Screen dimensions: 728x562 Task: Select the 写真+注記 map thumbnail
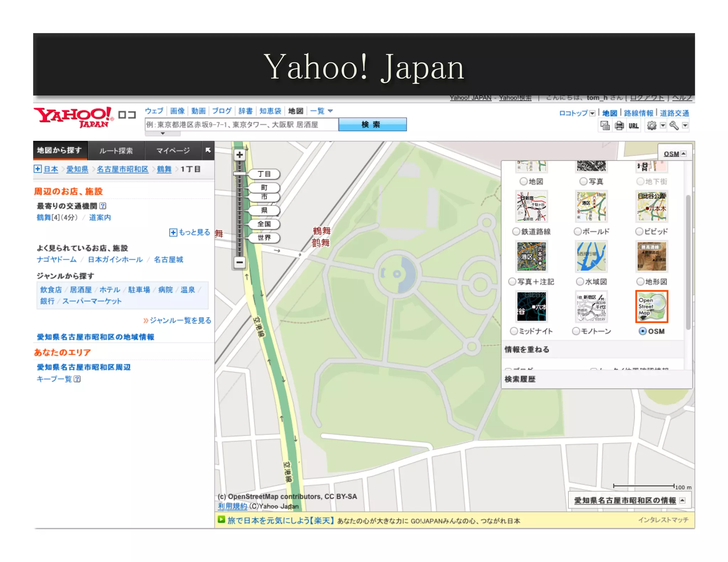tap(531, 256)
